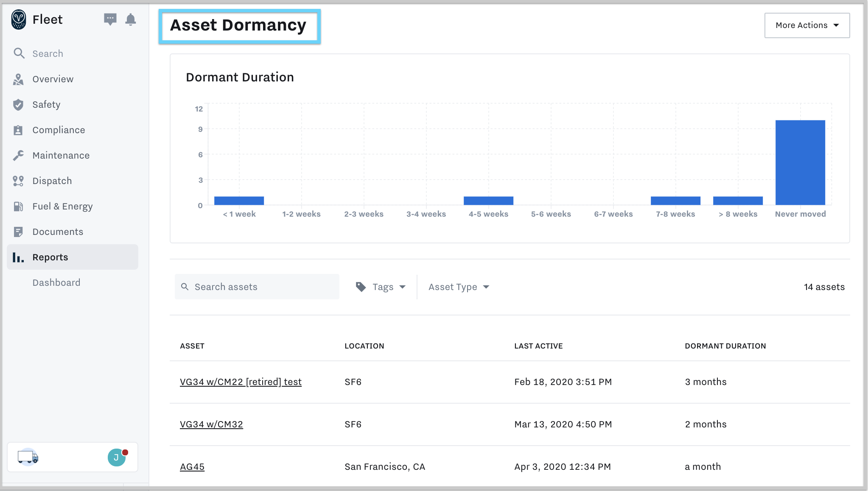
Task: Click the Compliance clipboard icon
Action: point(18,130)
